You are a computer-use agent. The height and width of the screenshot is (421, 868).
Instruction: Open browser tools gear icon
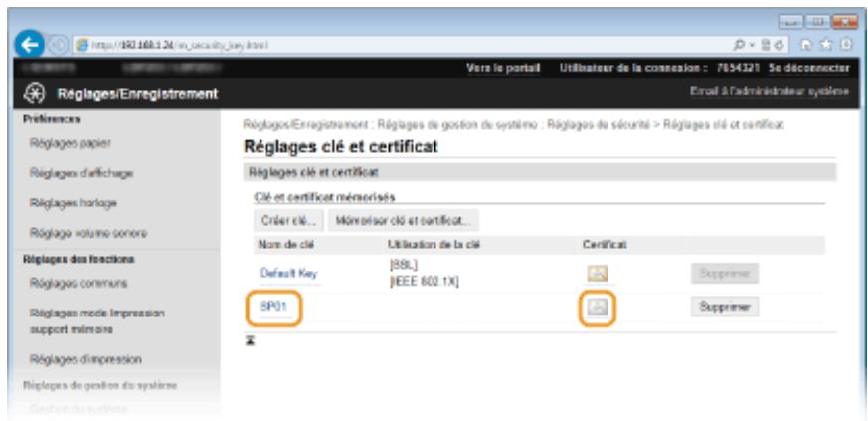846,45
